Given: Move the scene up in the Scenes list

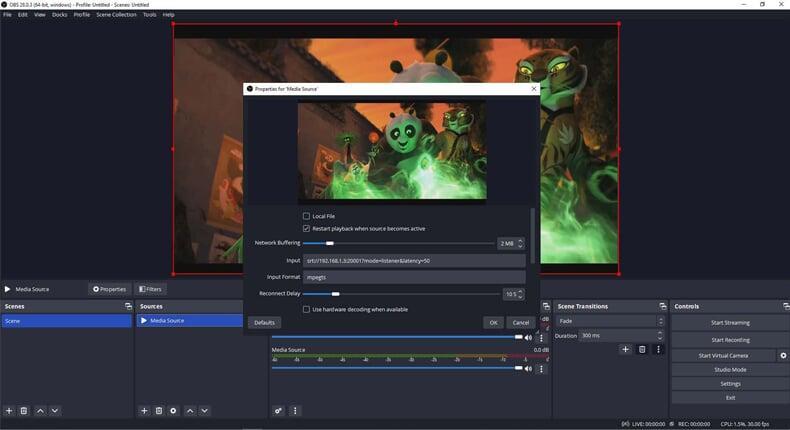Looking at the screenshot, I should click(x=40, y=411).
